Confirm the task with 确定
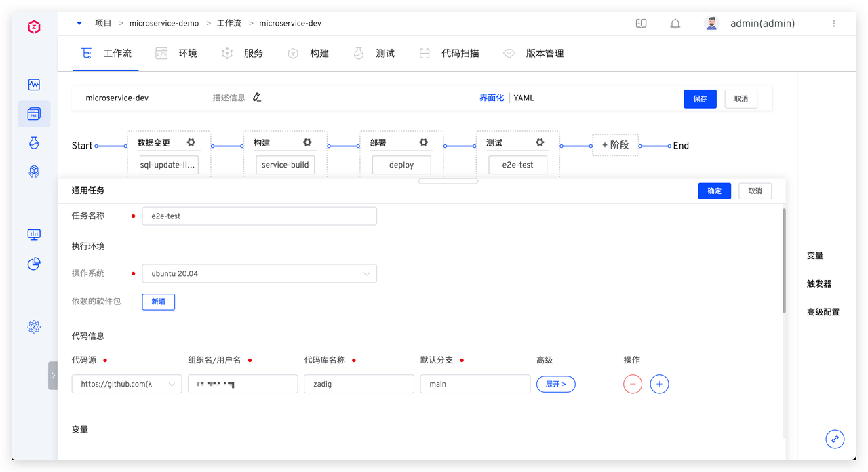Screen dimensions: 868x472 (x=715, y=191)
